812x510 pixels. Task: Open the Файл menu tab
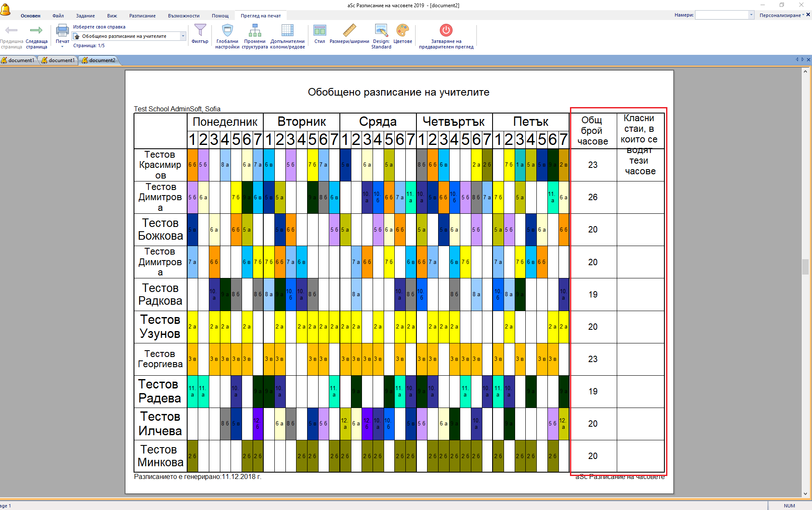(58, 16)
